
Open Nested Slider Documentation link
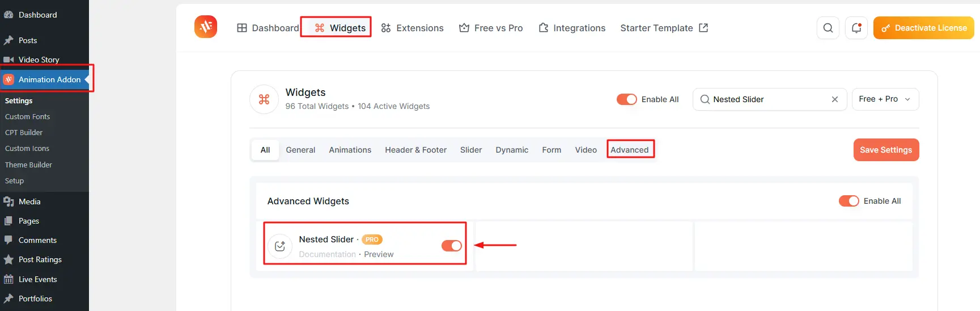point(327,254)
